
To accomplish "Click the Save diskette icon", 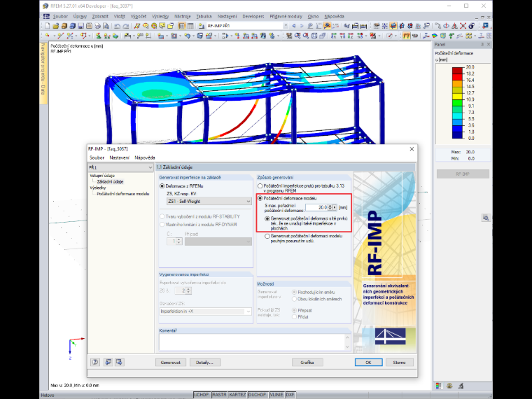I will [80, 26].
